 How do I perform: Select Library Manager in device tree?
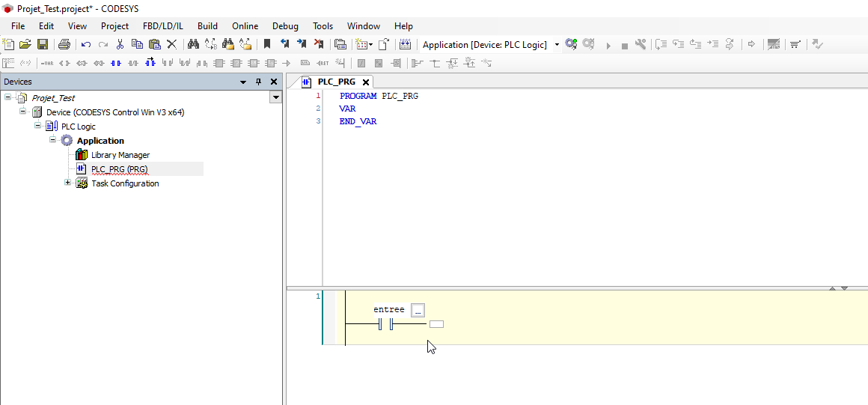tap(120, 155)
